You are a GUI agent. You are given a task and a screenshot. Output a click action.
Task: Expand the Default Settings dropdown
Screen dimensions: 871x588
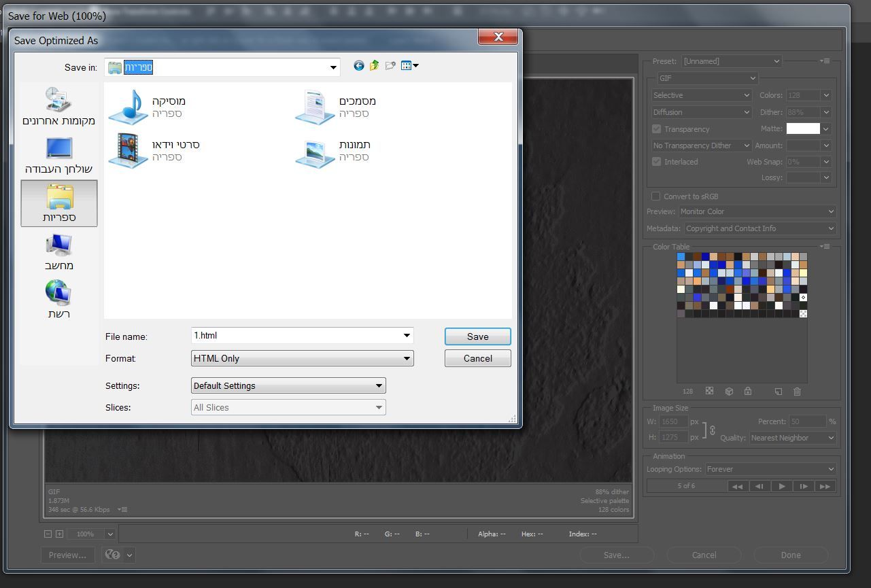(x=288, y=385)
